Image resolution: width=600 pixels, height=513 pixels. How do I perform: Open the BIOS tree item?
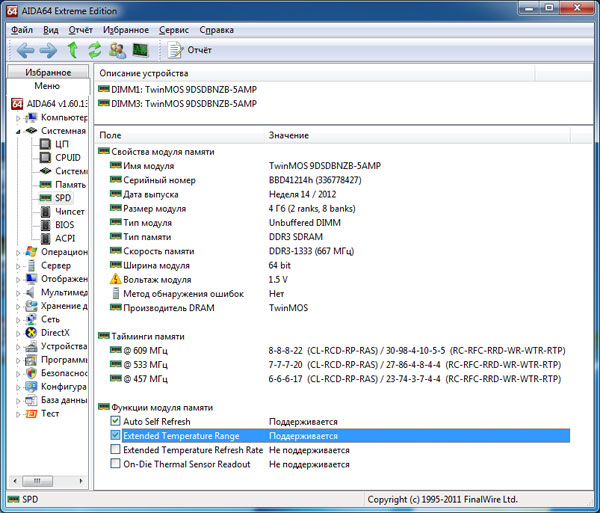64,225
